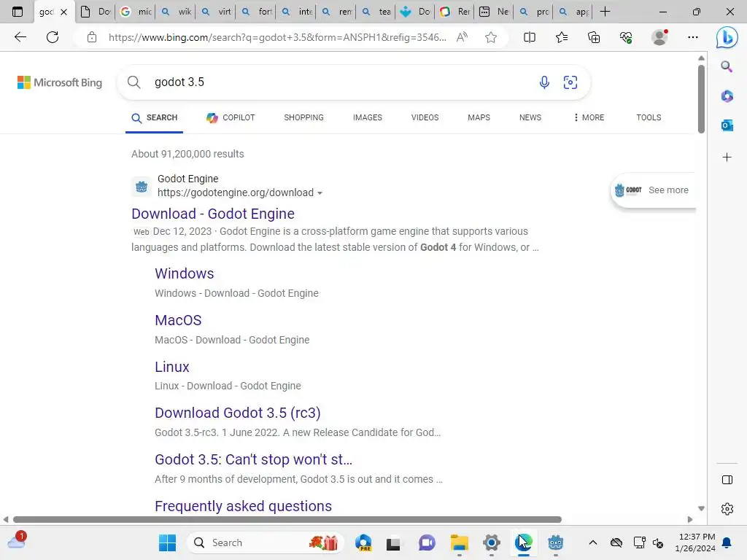Open weather widget on taskbar
The image size is (747, 560).
pyautogui.click(x=18, y=541)
